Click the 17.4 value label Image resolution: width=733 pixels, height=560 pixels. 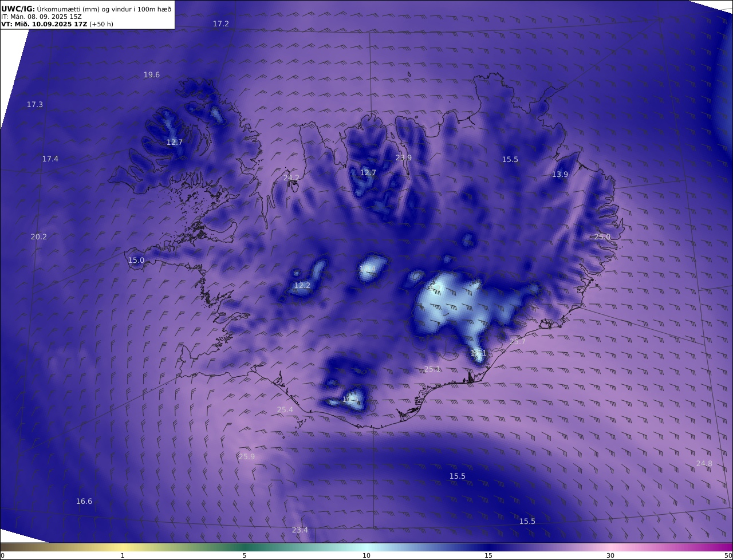(50, 159)
